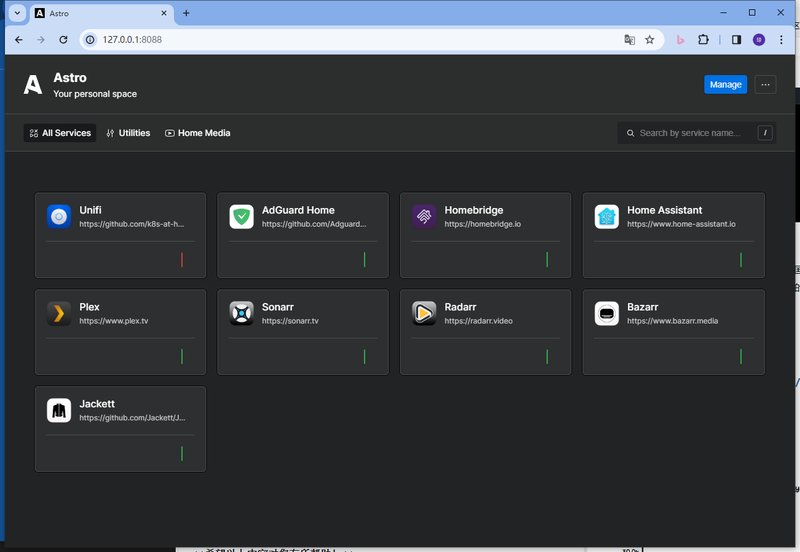This screenshot has height=552, width=800.
Task: Open Chrome's three-dot browser menu
Action: [781, 40]
